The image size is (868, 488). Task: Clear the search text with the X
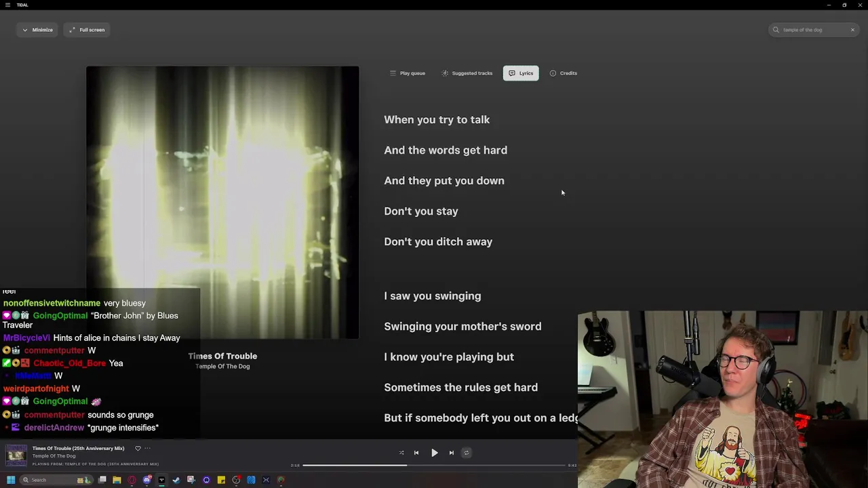852,30
